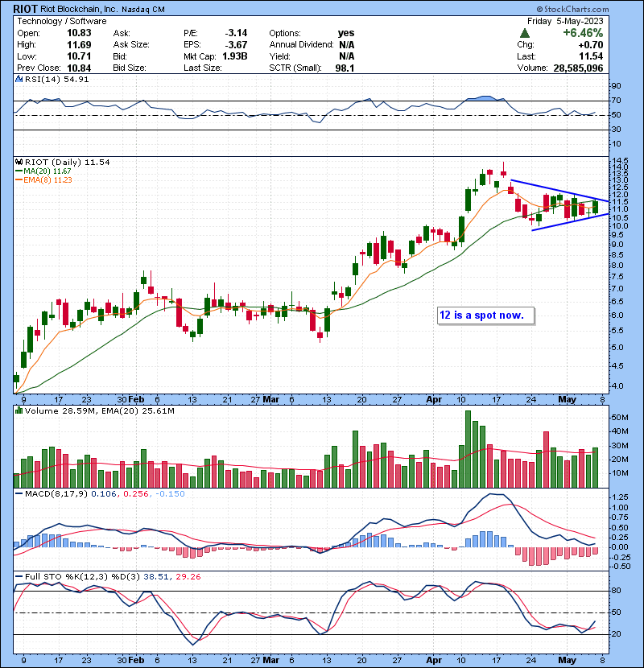Click the date Friday 5-May-2023
Image resolution: width=644 pixels, height=668 pixels.
565,21
